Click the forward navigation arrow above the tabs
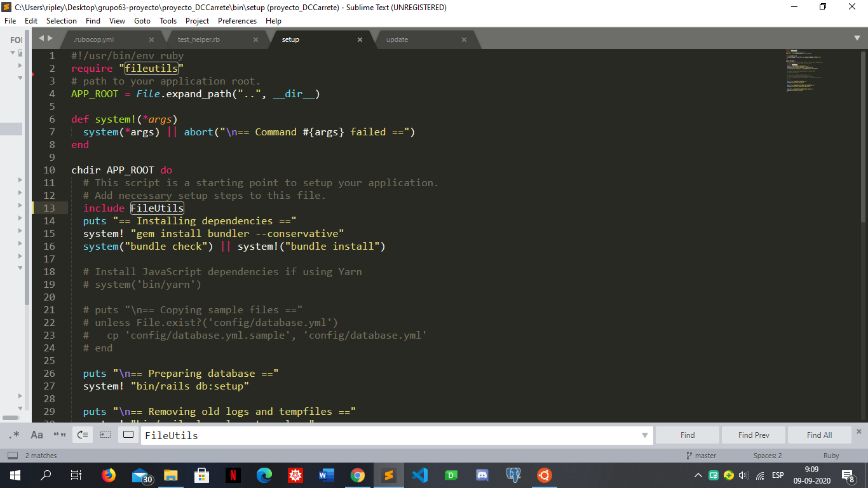The image size is (868, 488). pos(50,37)
